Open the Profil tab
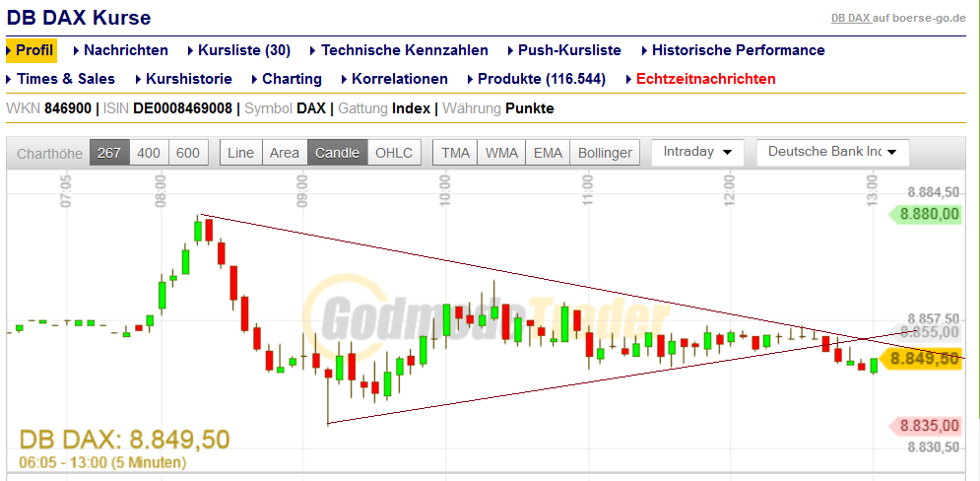Viewport: 980px width, 481px height. (x=32, y=50)
